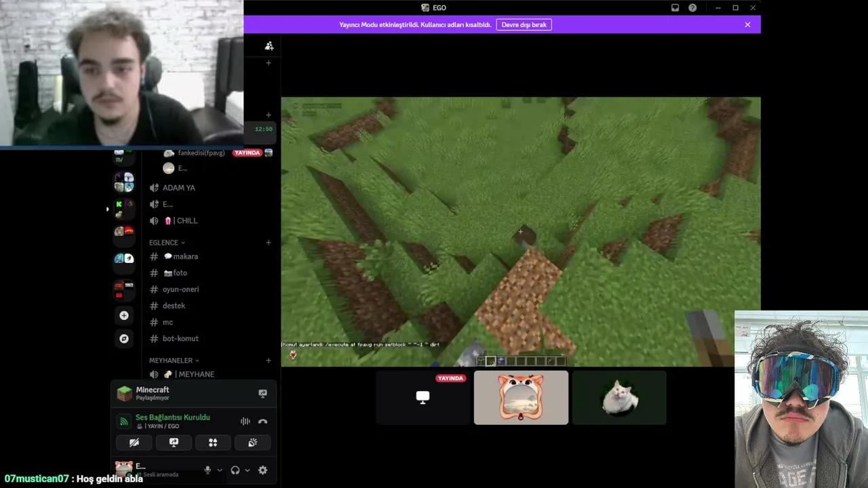Image resolution: width=868 pixels, height=488 pixels.
Task: Join the CHILL voice channel
Action: [x=210, y=220]
